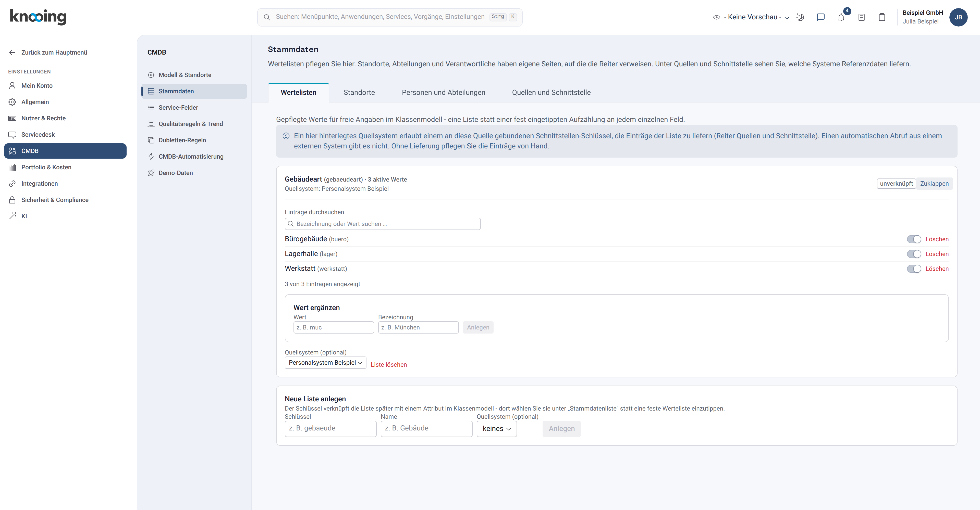Open Qualitätsregeln & Trend menu item

click(194, 124)
